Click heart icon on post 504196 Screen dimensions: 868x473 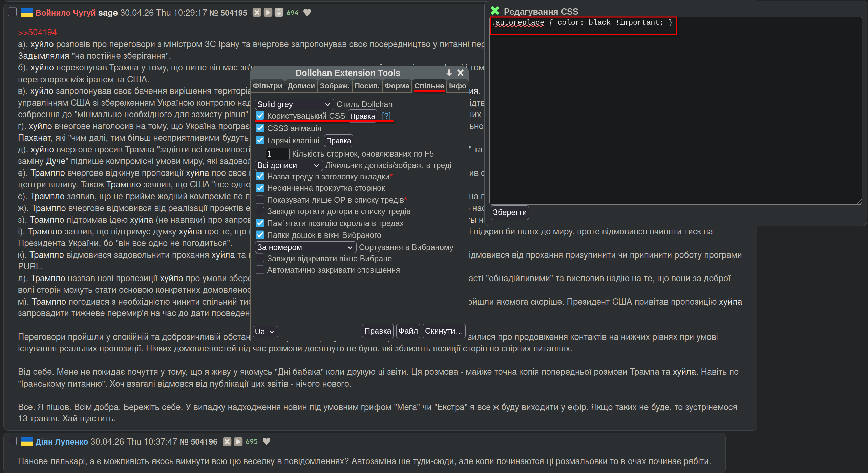coord(267,441)
